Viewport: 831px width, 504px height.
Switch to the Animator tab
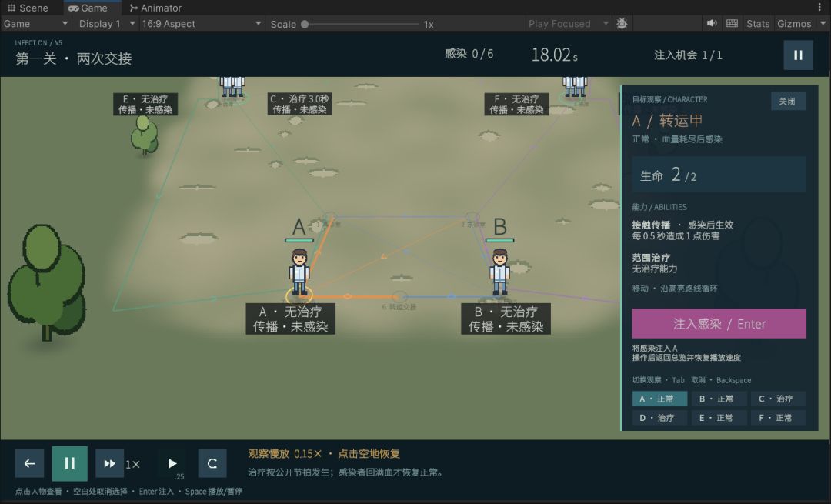click(155, 8)
